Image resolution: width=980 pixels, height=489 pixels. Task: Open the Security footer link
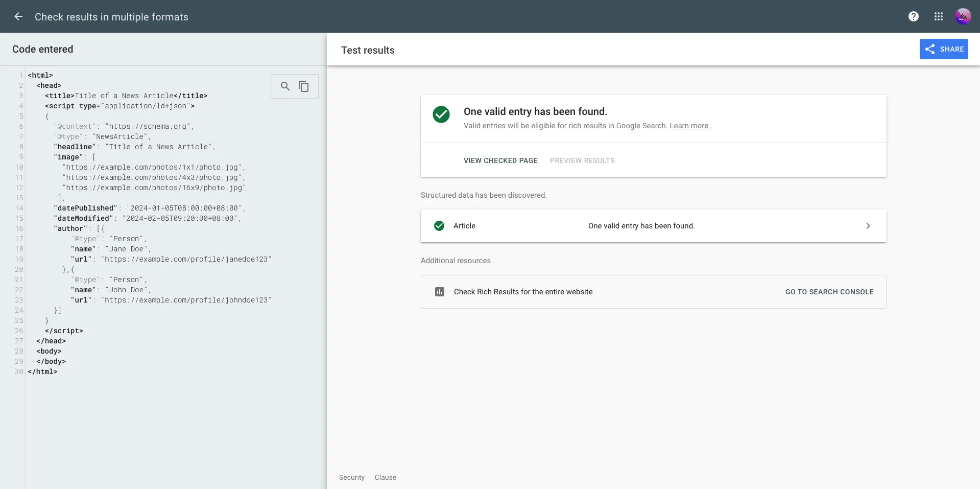pos(351,477)
